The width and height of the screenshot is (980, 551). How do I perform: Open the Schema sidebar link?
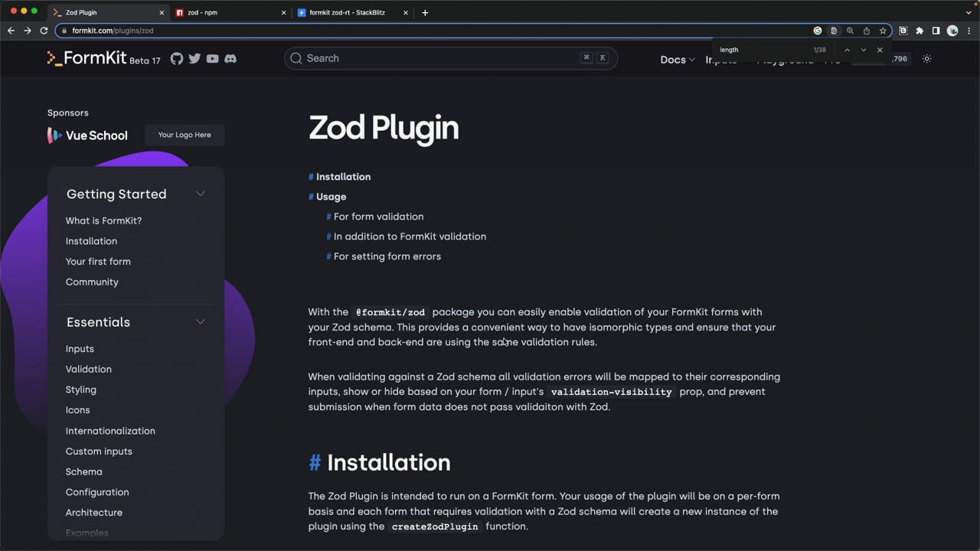tap(84, 471)
